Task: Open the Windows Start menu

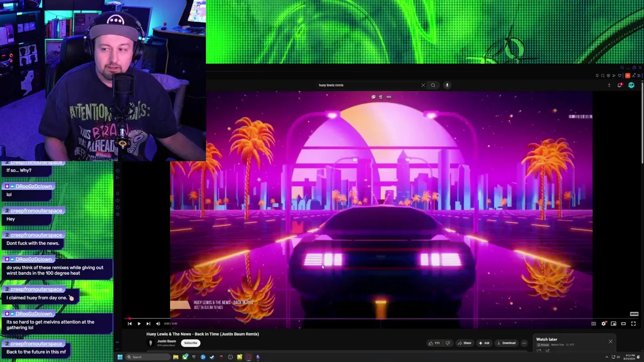Action: pyautogui.click(x=120, y=357)
